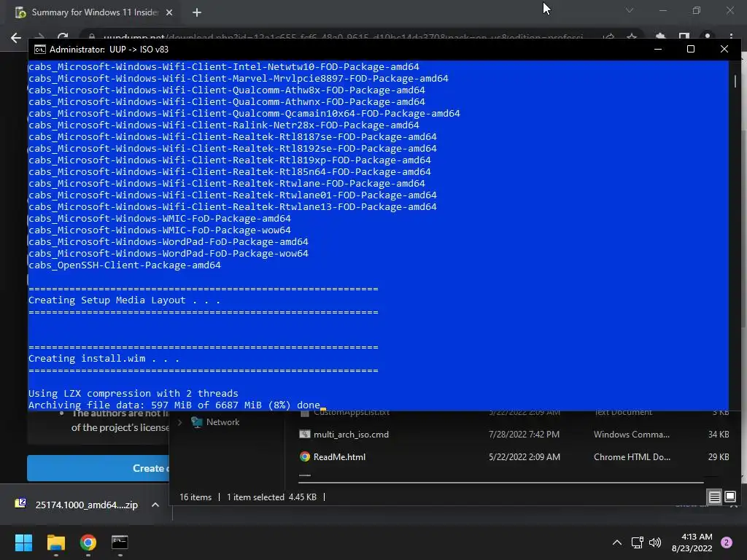Minimize the UUP -> ISO command window
The width and height of the screenshot is (747, 560).
coord(658,49)
